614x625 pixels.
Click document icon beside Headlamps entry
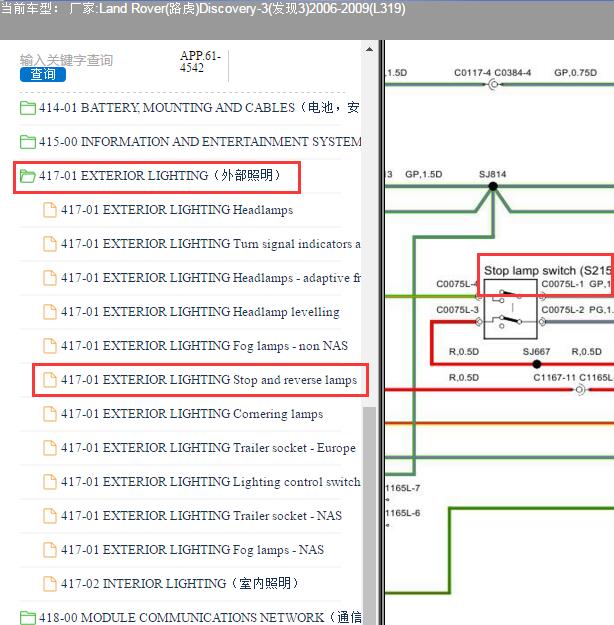49,210
